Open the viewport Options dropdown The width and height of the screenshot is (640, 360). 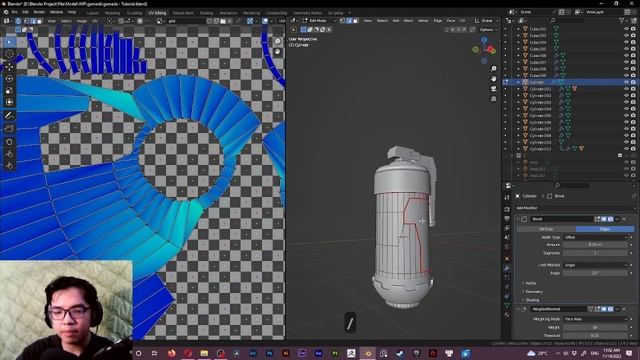pos(488,30)
